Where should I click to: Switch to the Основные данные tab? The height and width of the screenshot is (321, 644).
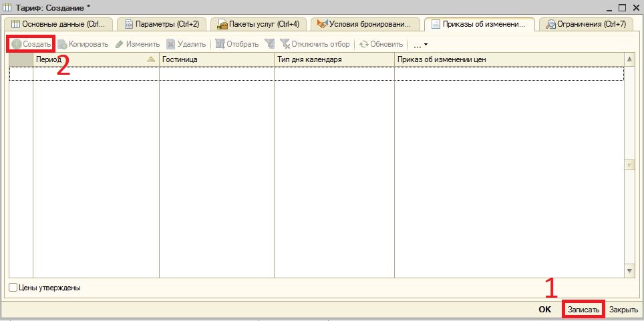tap(58, 24)
